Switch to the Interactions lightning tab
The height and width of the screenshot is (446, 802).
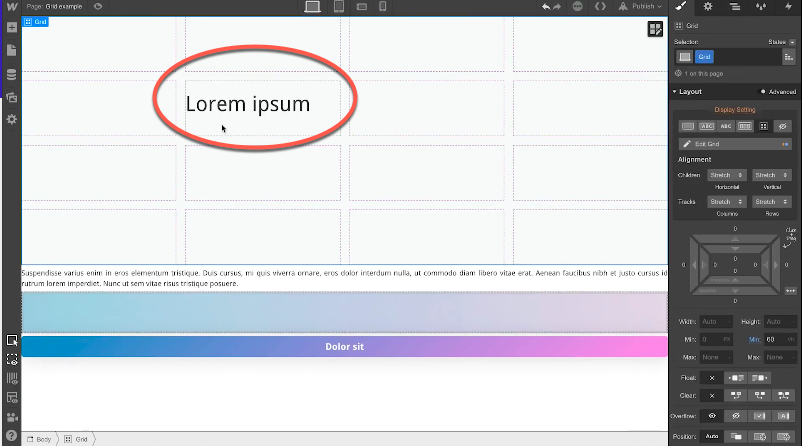coord(788,7)
